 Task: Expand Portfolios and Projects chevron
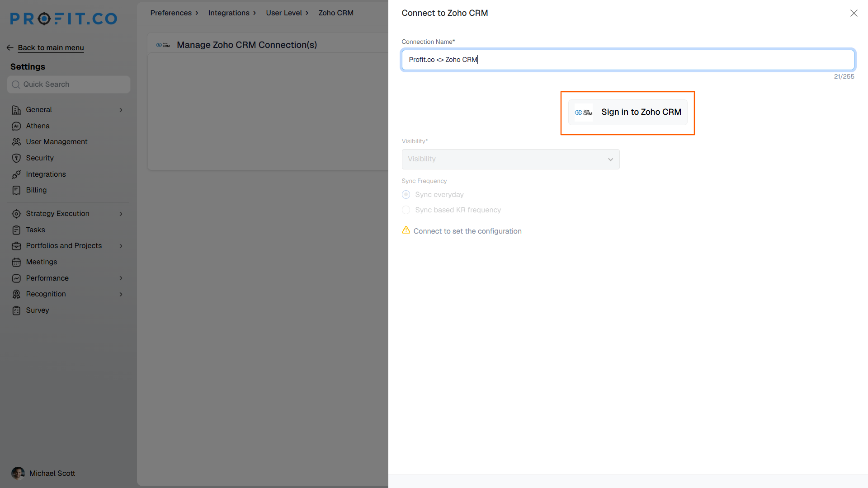click(x=121, y=246)
